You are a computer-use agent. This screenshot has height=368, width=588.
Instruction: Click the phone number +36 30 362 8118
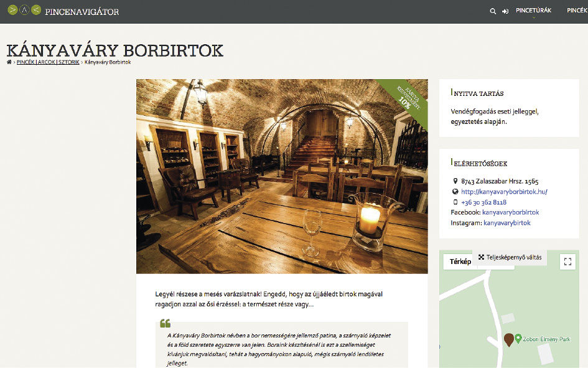coord(483,202)
